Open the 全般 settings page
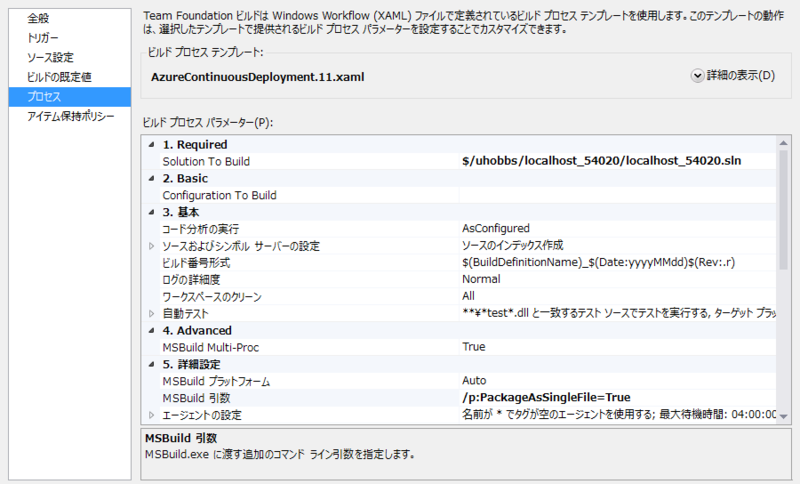The height and width of the screenshot is (484, 800). (x=38, y=18)
